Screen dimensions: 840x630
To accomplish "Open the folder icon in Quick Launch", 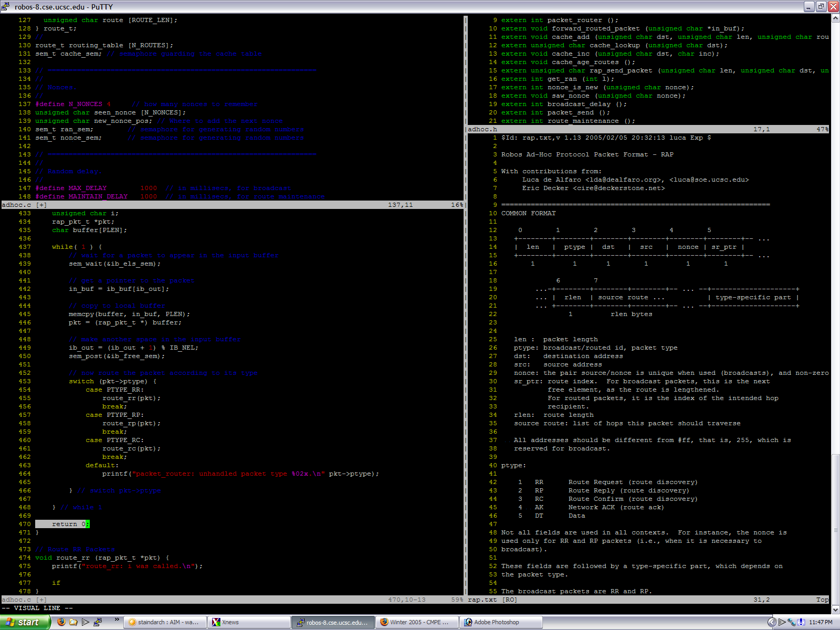I will 73,622.
